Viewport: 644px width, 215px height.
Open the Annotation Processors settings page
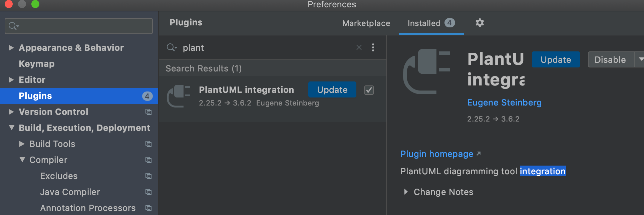tap(88, 208)
